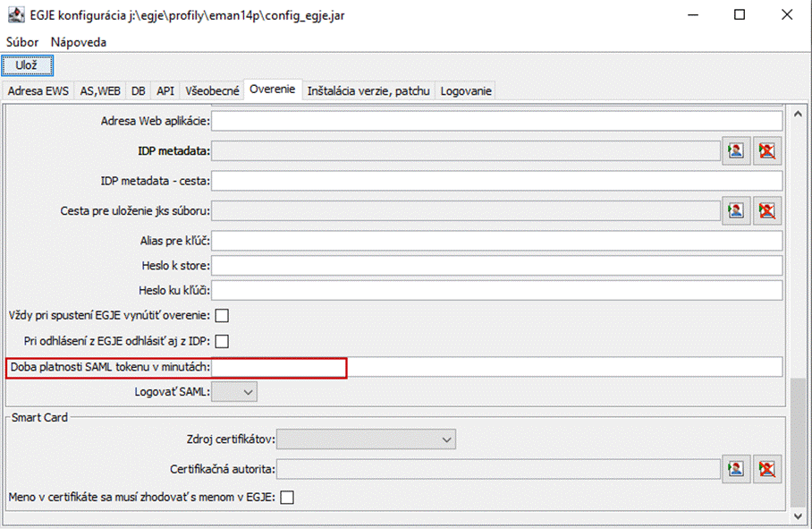Click the Adresa Web aplikácie input field
The height and width of the screenshot is (529, 812).
(496, 121)
